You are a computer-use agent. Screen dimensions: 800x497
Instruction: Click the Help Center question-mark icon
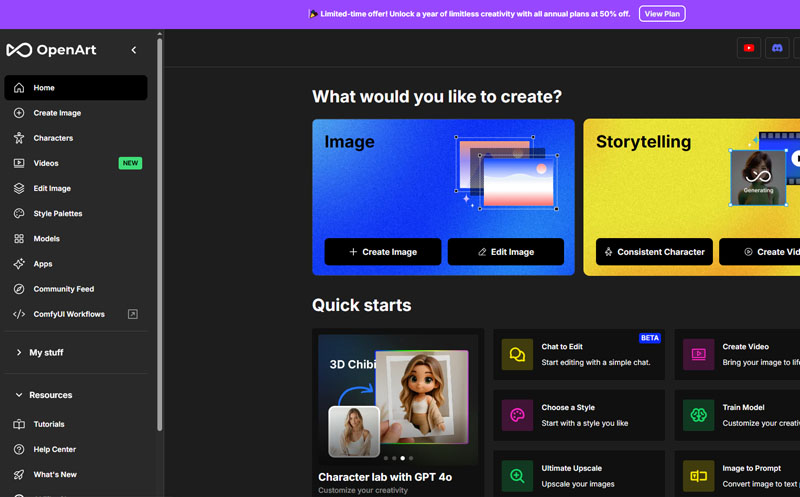click(19, 449)
